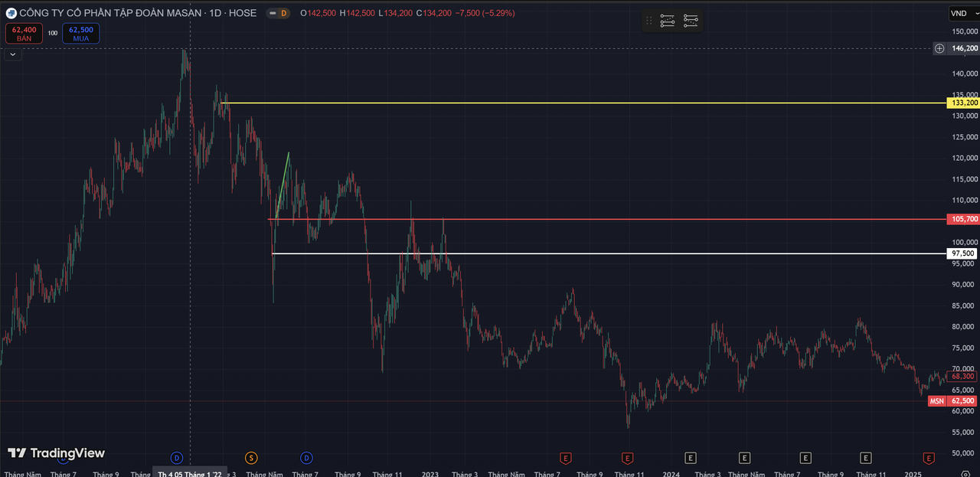
Task: Grab the floating toolbar drag handle
Action: 649,21
